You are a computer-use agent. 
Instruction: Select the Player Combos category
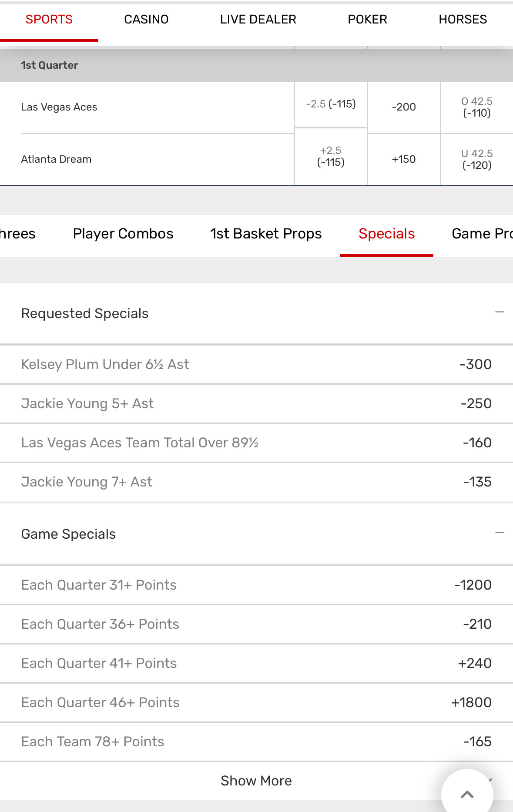coord(123,234)
